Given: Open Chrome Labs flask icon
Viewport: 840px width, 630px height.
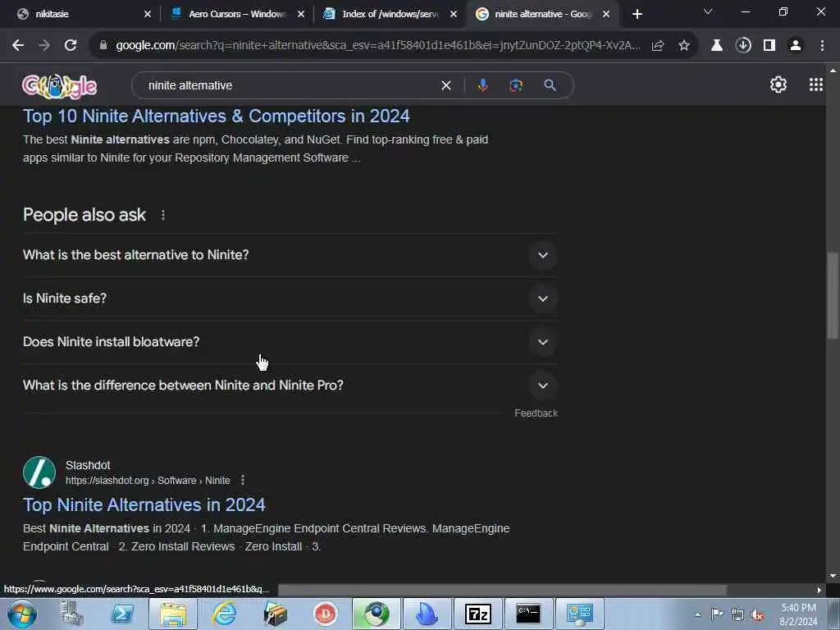Looking at the screenshot, I should click(717, 46).
